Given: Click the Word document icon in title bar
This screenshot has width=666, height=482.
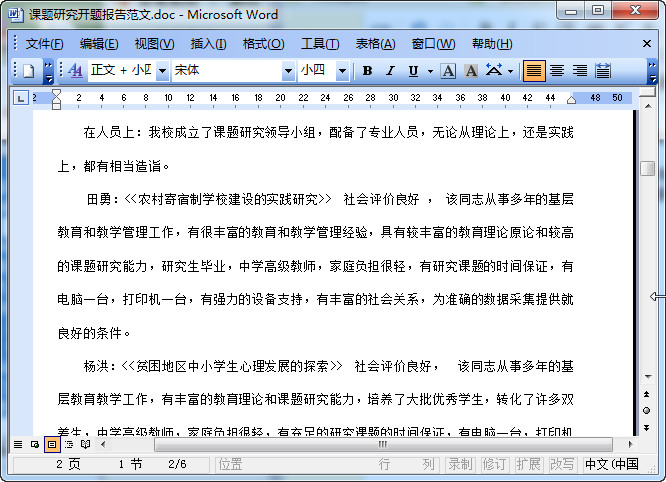Looking at the screenshot, I should (17, 14).
